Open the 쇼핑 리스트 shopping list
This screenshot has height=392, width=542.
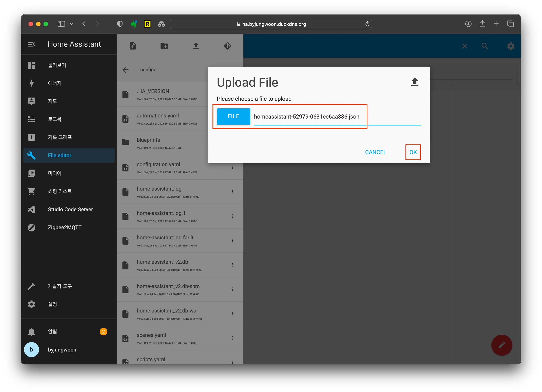pos(69,191)
